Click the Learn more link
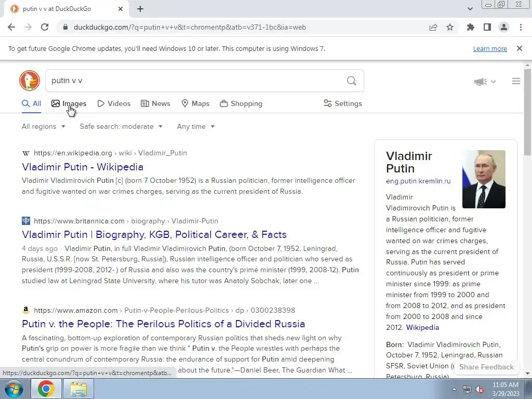This screenshot has width=532, height=399. point(490,48)
